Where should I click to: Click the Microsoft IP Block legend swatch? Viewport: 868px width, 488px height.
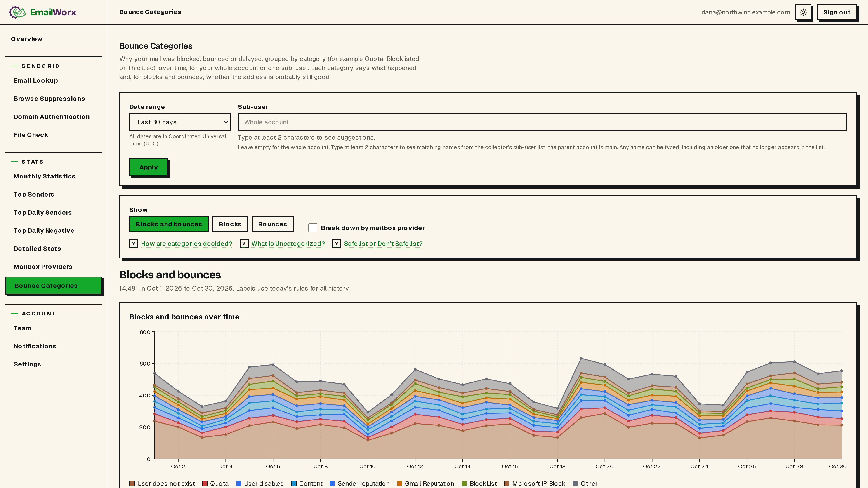tap(507, 484)
